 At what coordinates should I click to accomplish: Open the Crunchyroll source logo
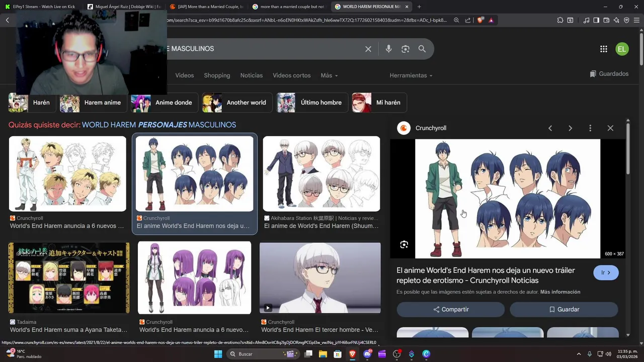(404, 128)
